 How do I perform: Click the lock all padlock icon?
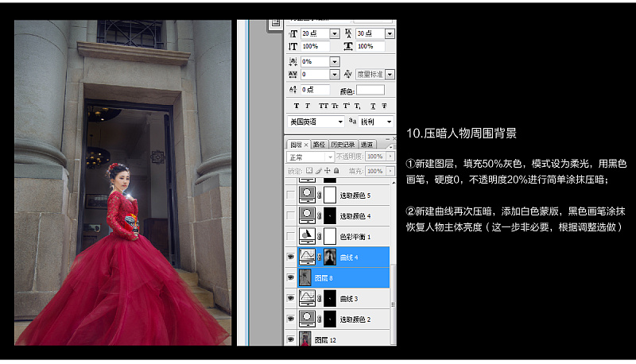(x=336, y=171)
